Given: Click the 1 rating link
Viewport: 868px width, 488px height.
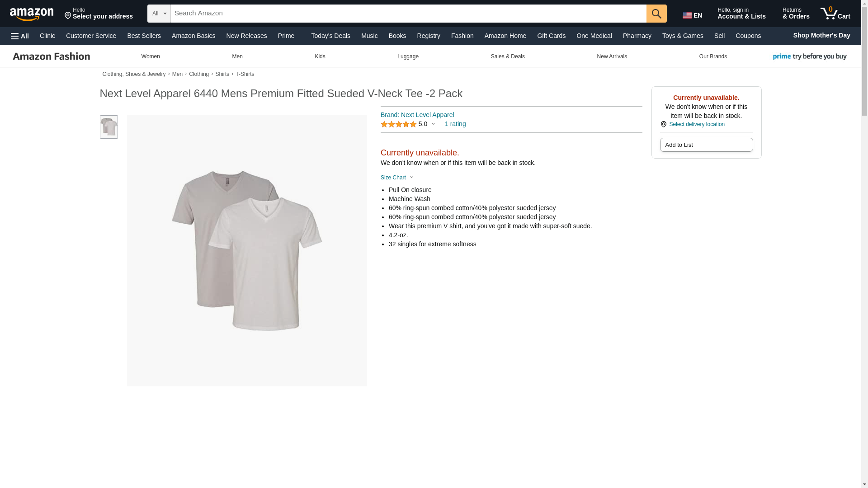Looking at the screenshot, I should coord(455,124).
